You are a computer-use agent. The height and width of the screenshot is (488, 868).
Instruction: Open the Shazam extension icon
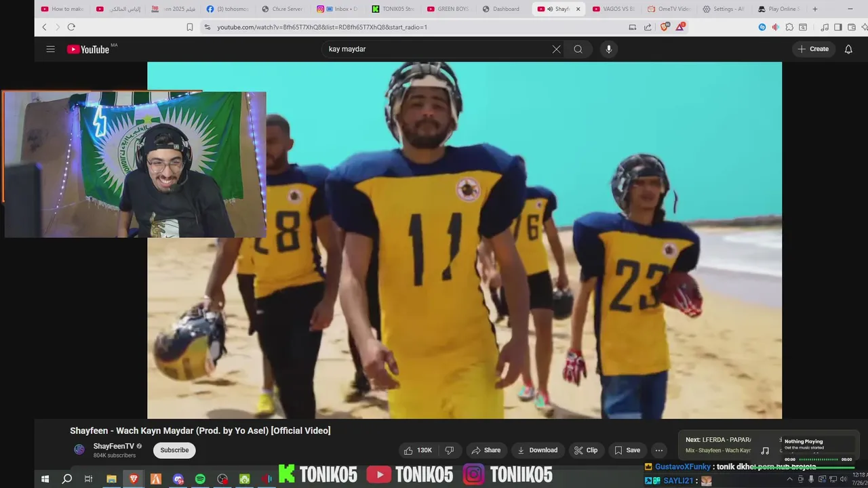tap(762, 27)
